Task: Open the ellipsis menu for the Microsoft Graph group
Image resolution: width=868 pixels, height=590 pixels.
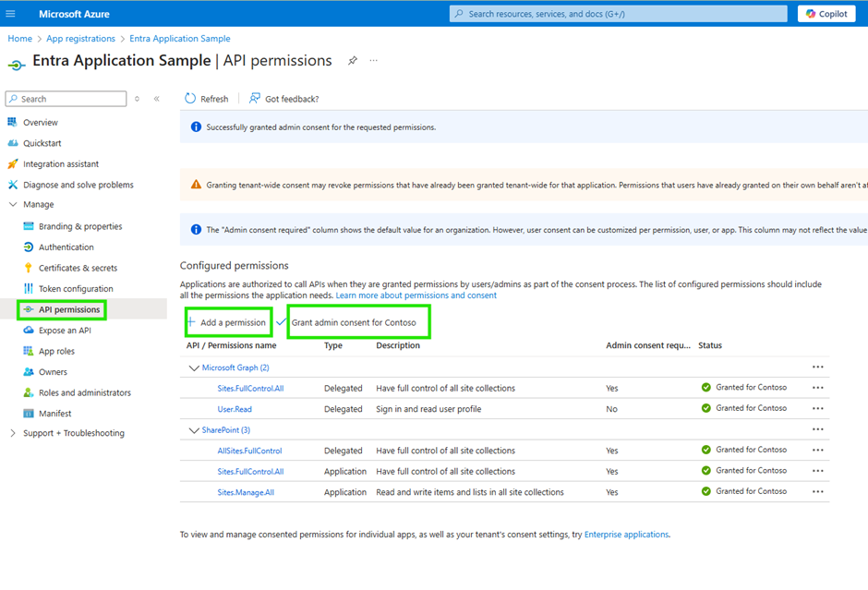Action: tap(817, 367)
